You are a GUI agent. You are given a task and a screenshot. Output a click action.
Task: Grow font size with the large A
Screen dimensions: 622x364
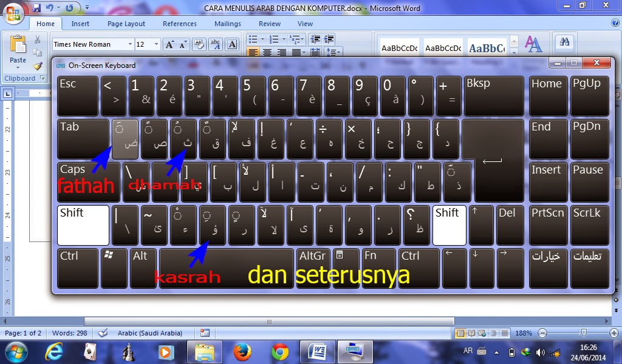tap(169, 44)
